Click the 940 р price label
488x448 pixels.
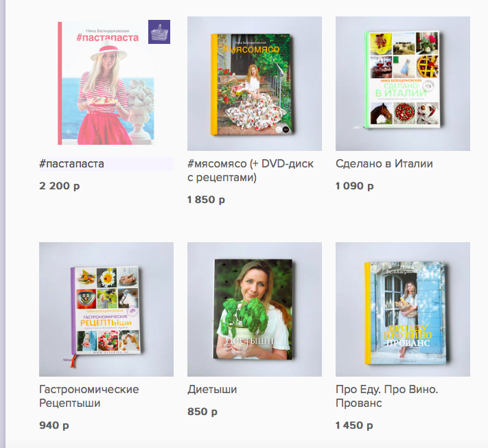pyautogui.click(x=54, y=425)
